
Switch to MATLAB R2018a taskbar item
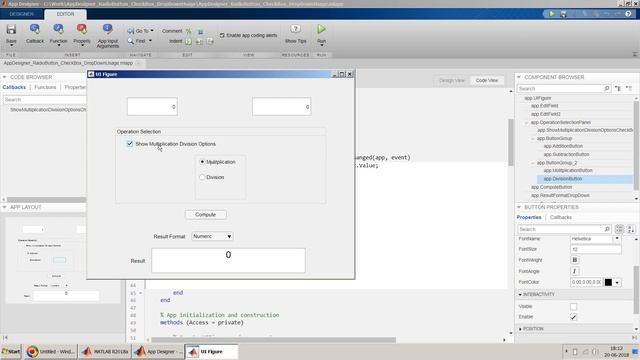(x=105, y=351)
